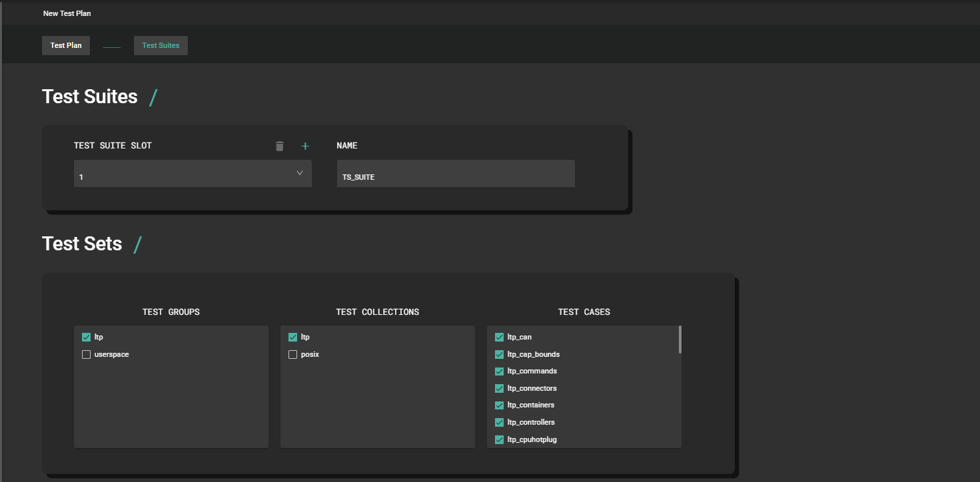
Task: Uncheck the ltp test collection
Action: 292,338
